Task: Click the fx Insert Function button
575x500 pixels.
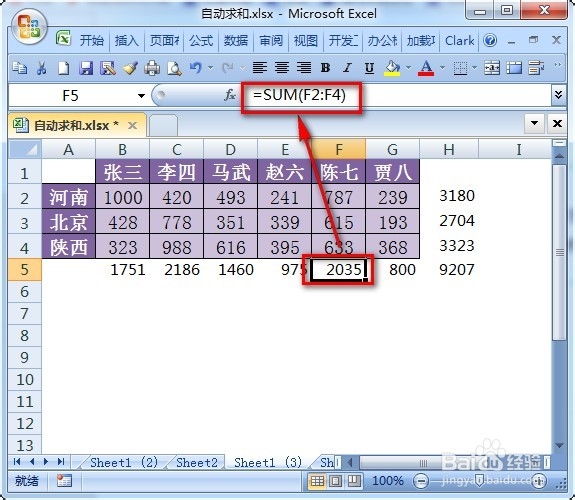Action: pos(230,95)
